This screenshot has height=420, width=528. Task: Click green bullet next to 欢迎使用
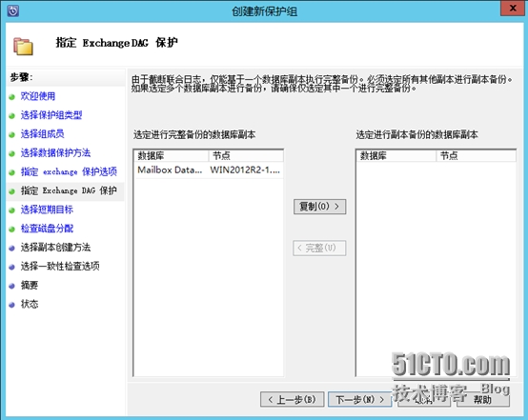pyautogui.click(x=11, y=97)
